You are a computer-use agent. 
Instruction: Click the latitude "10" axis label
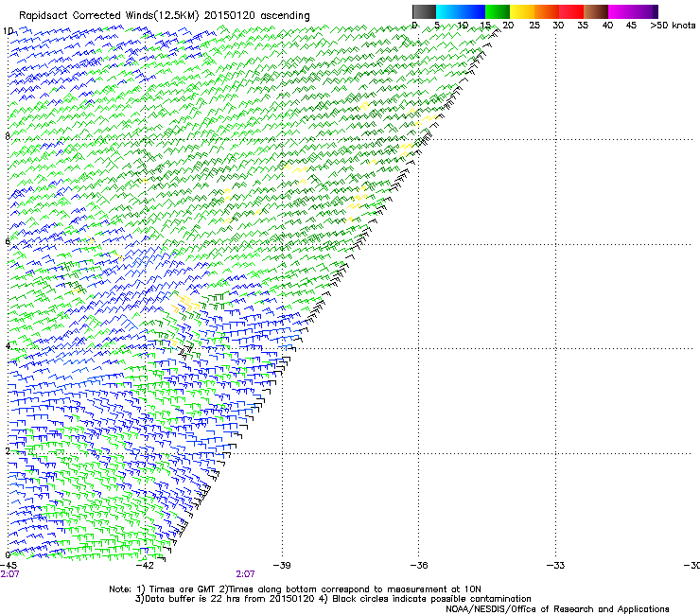point(8,31)
